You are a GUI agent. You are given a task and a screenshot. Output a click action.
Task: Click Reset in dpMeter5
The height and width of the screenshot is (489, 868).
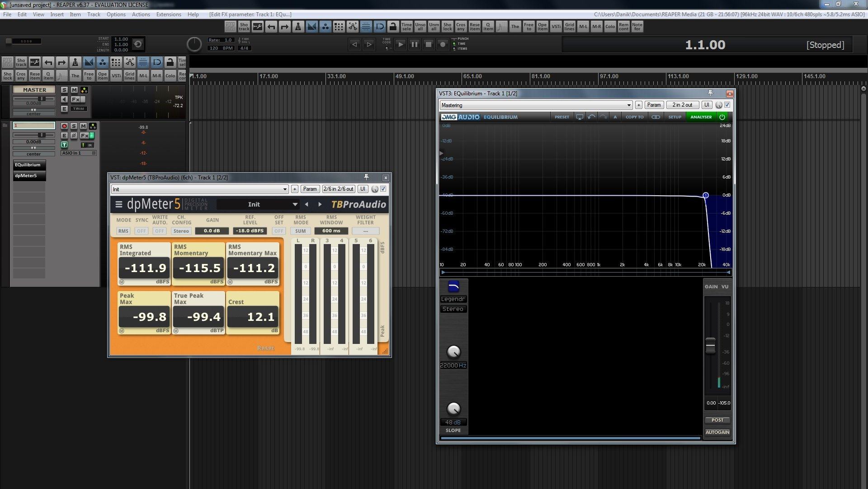(265, 348)
